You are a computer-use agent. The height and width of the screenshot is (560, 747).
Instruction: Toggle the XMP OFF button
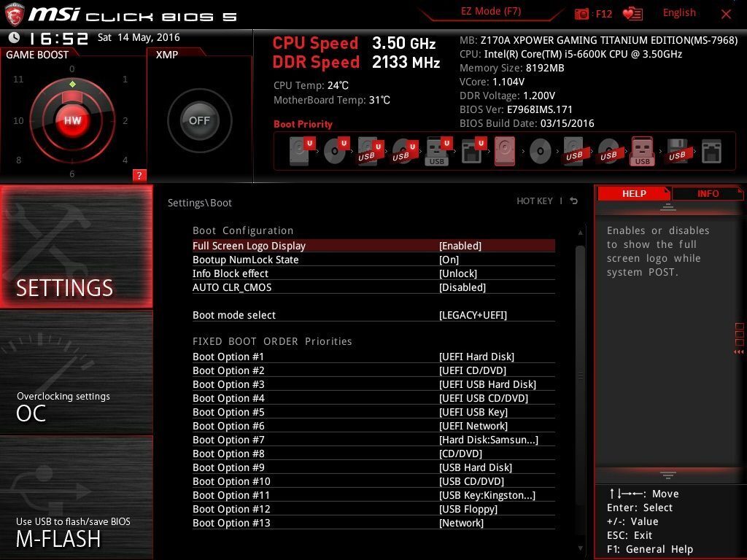[x=200, y=120]
